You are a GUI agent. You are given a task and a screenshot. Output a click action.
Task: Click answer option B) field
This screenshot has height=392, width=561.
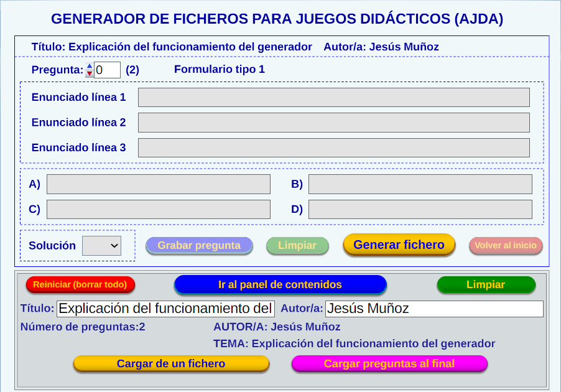(x=420, y=184)
